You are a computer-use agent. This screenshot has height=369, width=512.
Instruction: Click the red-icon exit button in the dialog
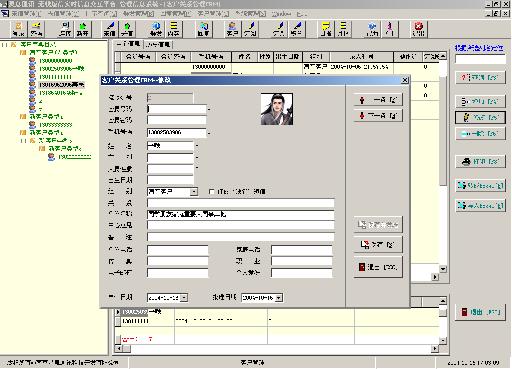[x=378, y=267]
